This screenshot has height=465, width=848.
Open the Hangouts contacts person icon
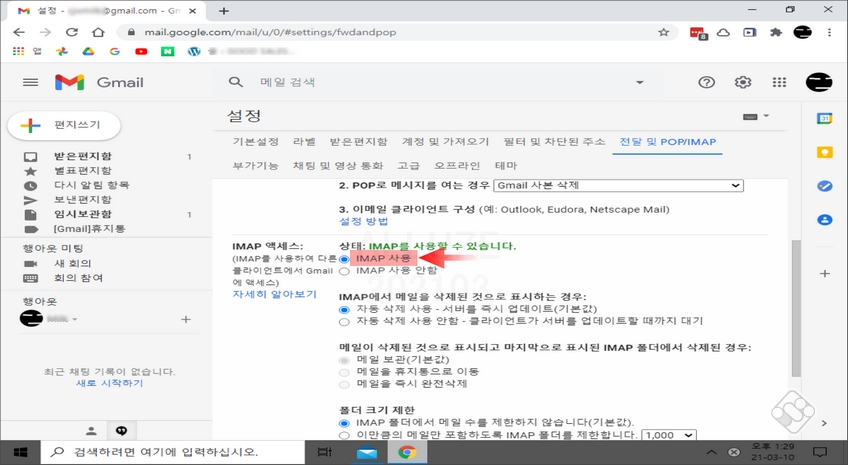[x=91, y=431]
